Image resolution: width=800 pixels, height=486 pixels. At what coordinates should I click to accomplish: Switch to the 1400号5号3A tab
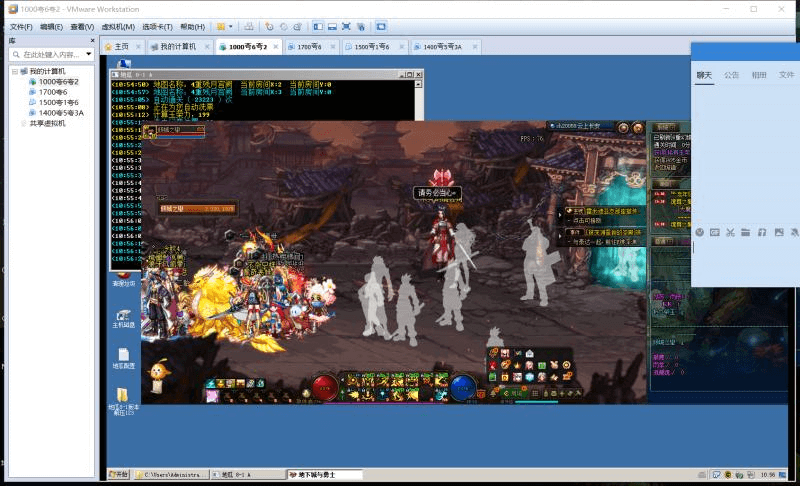click(x=442, y=46)
